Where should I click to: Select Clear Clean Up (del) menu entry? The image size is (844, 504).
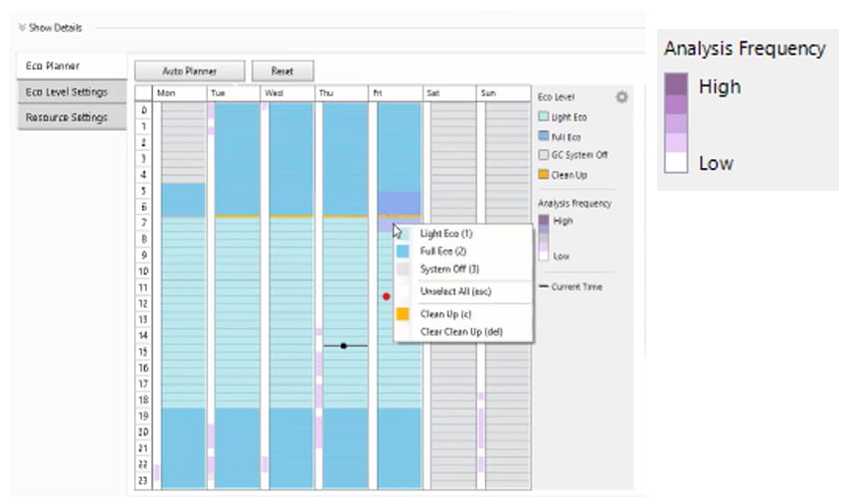pyautogui.click(x=461, y=332)
